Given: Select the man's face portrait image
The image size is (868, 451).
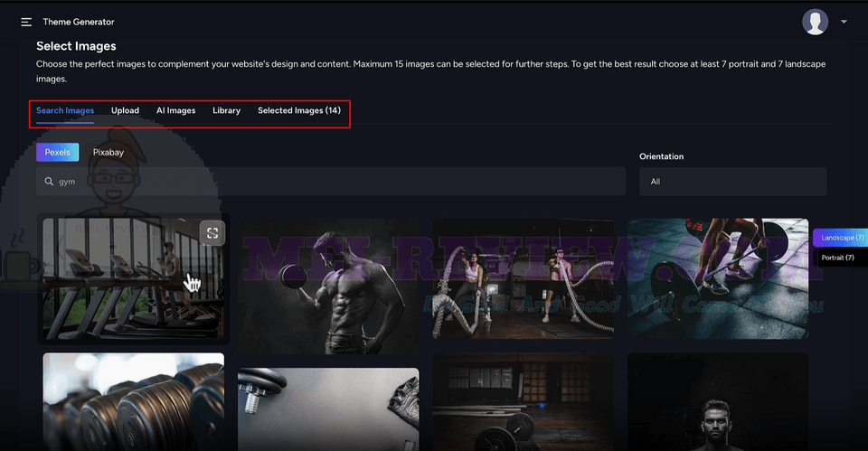Looking at the screenshot, I should click(718, 402).
